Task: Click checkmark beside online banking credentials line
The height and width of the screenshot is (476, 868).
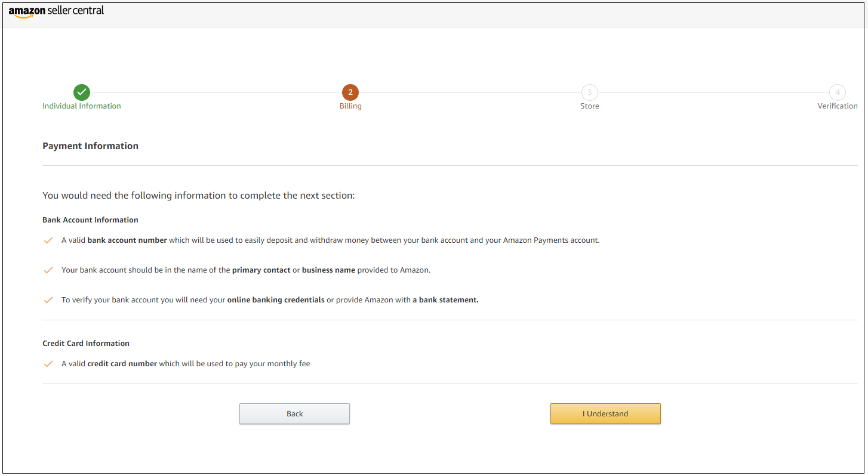Action: click(48, 300)
